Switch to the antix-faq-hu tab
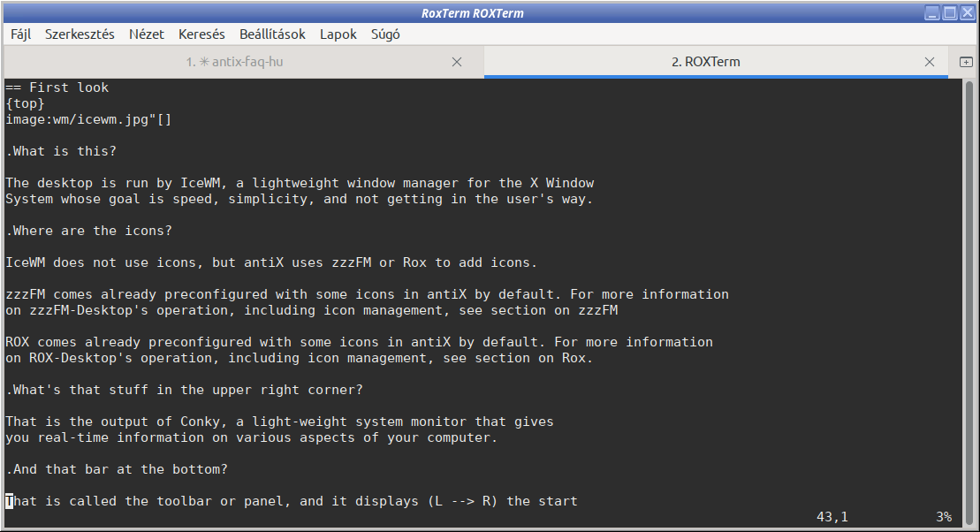Screen dimensions: 980x532 pos(234,62)
